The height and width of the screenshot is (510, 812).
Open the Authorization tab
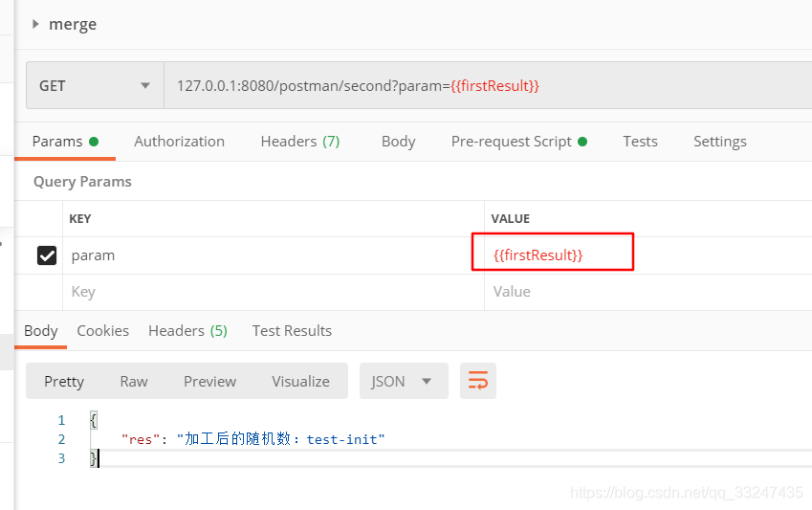179,142
